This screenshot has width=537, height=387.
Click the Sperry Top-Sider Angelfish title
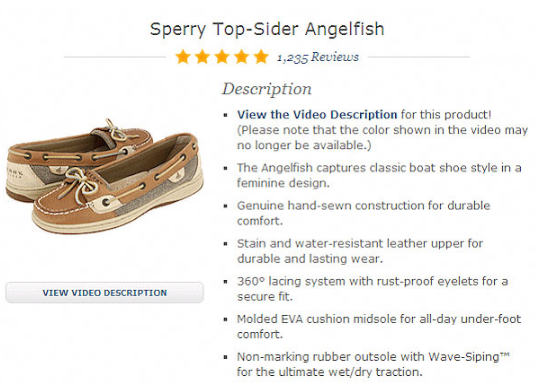pyautogui.click(x=267, y=29)
